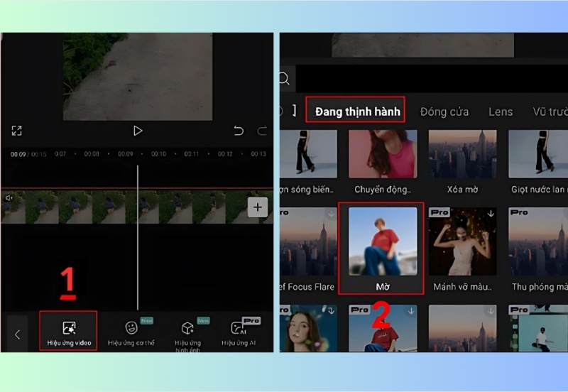Screen dimensions: 568x392
Task: Undo the last edit
Action: (239, 131)
